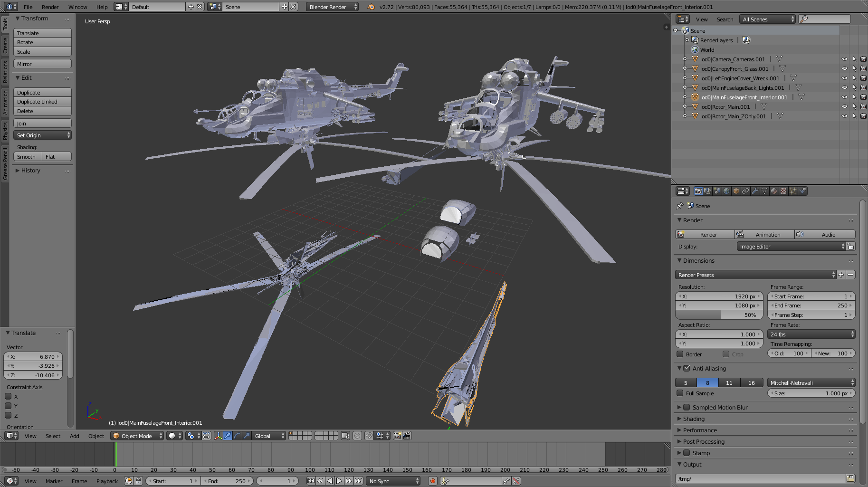Screen dimensions: 868x487
Task: Switch to the Physics tool shelf tab
Action: click(x=5, y=131)
